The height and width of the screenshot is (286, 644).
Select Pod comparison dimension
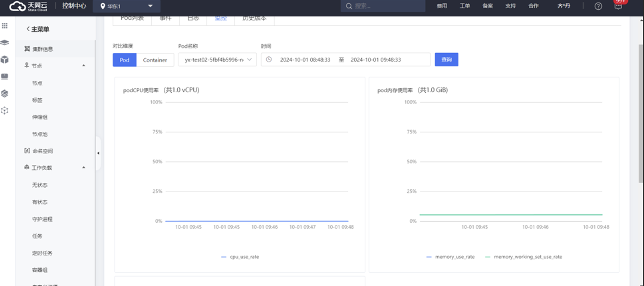pos(124,60)
